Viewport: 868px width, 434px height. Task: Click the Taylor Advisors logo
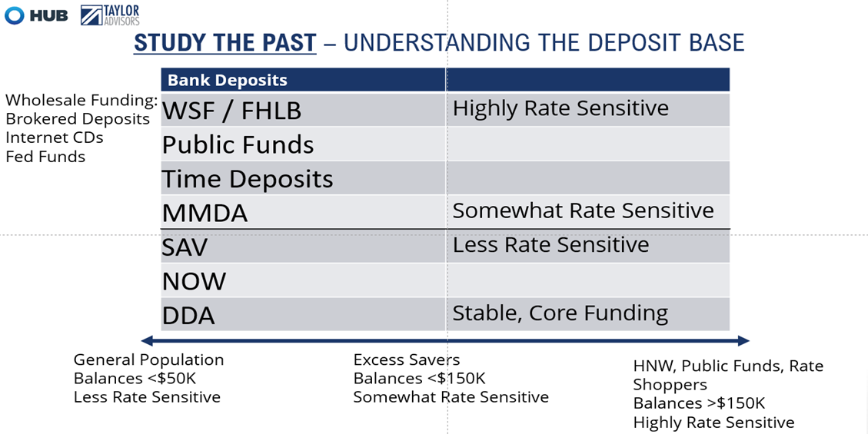pos(110,15)
